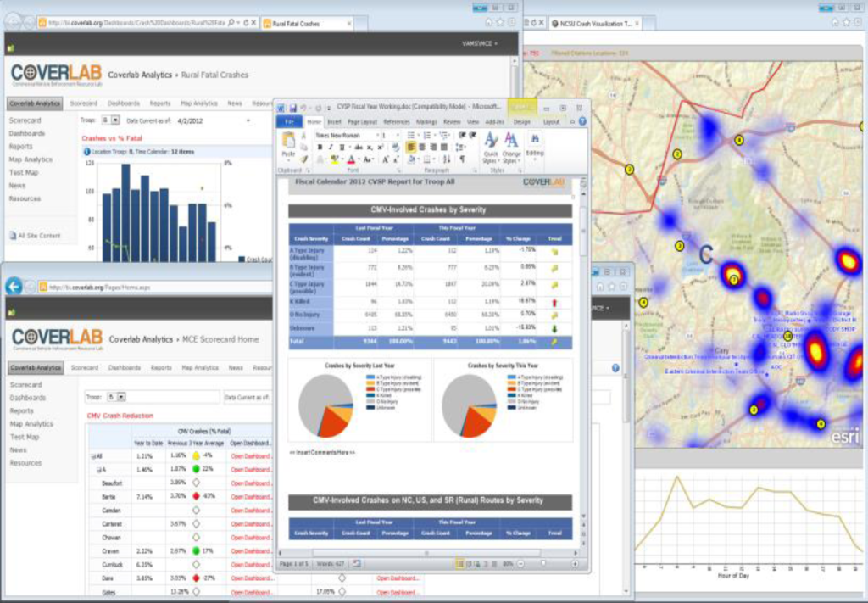Toggle center alignment in the Paragraph group
868x603 pixels.
[421, 148]
